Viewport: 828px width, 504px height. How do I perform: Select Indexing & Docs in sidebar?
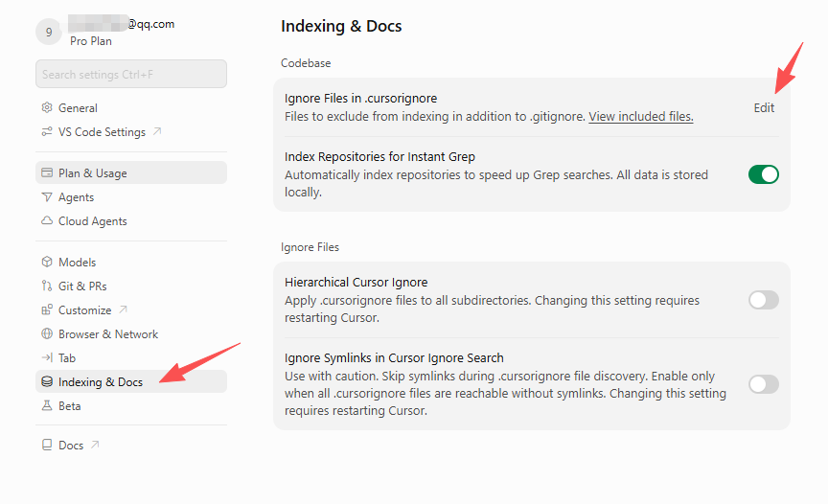[x=131, y=381]
